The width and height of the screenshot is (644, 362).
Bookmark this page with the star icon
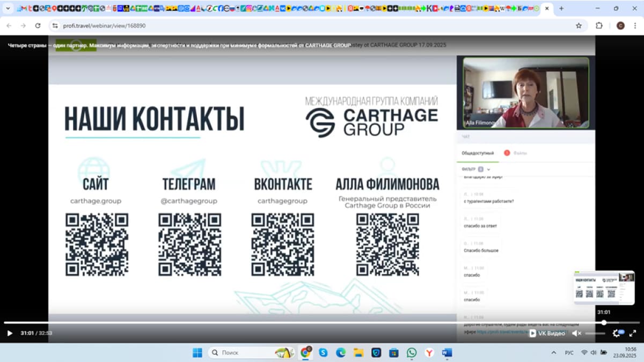point(579,25)
